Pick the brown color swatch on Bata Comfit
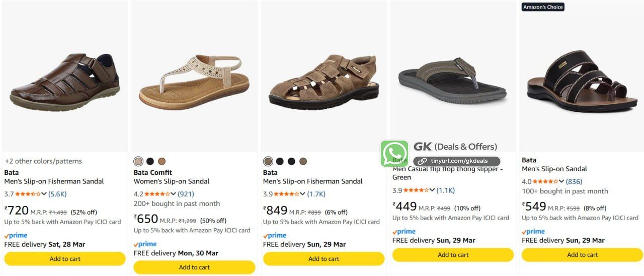Viewport: 644px width, 276px height. [162, 161]
